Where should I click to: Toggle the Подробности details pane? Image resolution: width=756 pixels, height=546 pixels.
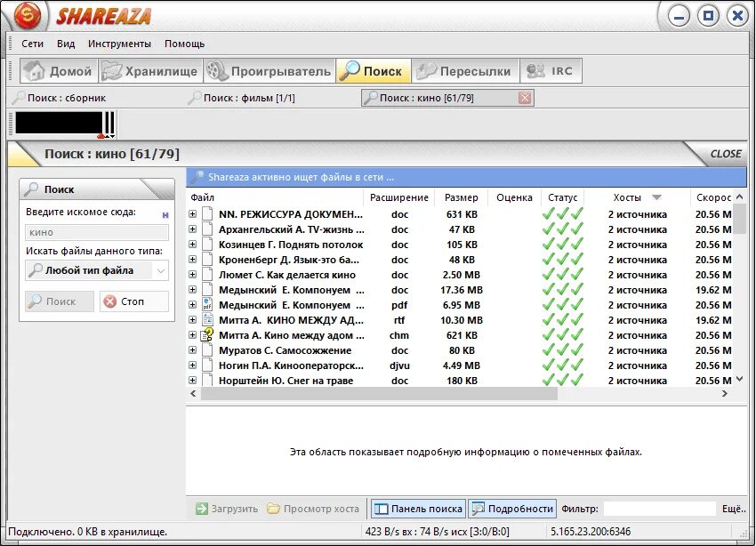pos(512,509)
